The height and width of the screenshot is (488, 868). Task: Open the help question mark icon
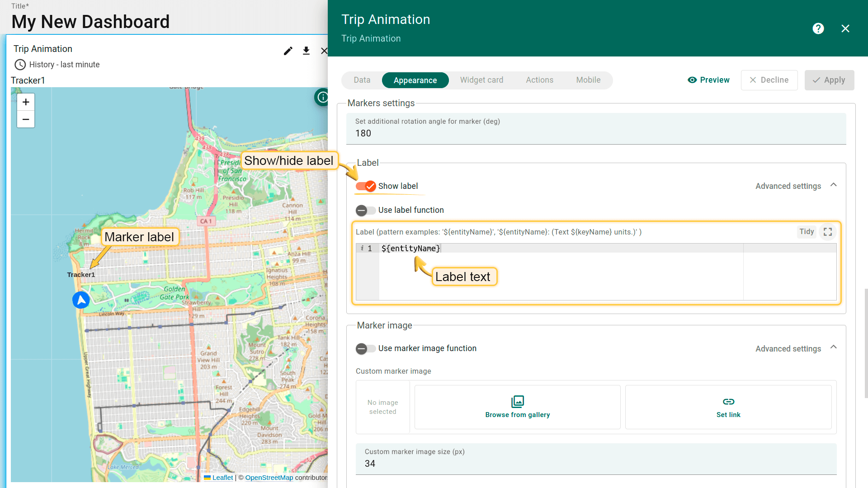(x=818, y=28)
